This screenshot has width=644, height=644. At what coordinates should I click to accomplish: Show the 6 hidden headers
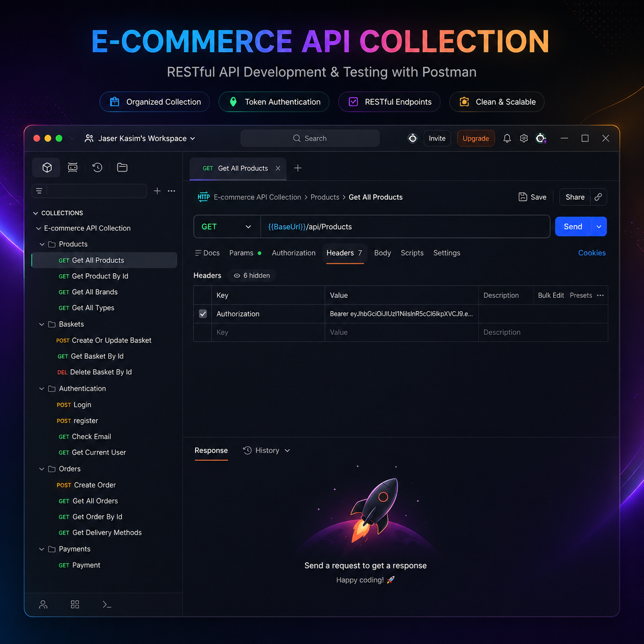coord(252,276)
